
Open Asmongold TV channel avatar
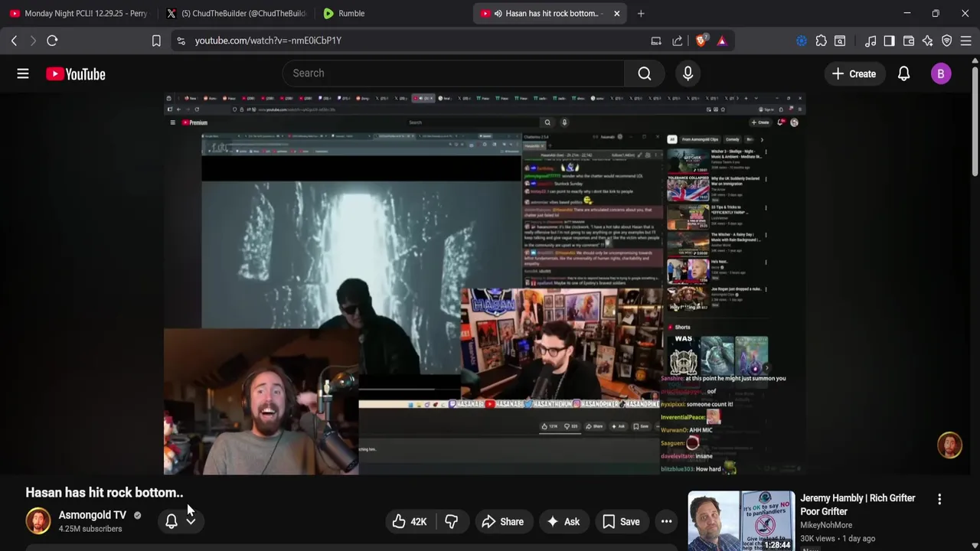[38, 521]
